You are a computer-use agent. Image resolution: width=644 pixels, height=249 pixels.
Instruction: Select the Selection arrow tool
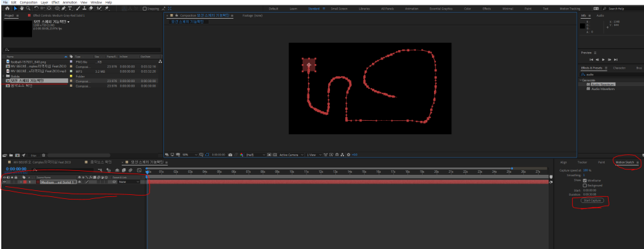15,8
